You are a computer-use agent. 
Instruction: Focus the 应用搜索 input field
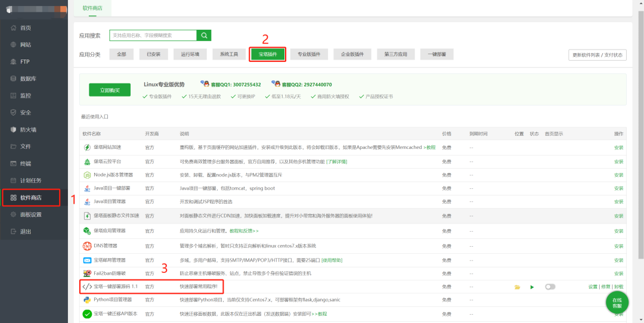pyautogui.click(x=153, y=35)
